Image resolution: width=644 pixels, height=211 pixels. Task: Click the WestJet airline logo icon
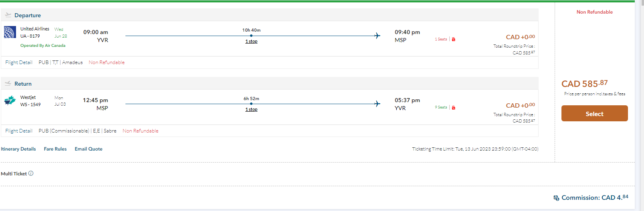(x=10, y=100)
